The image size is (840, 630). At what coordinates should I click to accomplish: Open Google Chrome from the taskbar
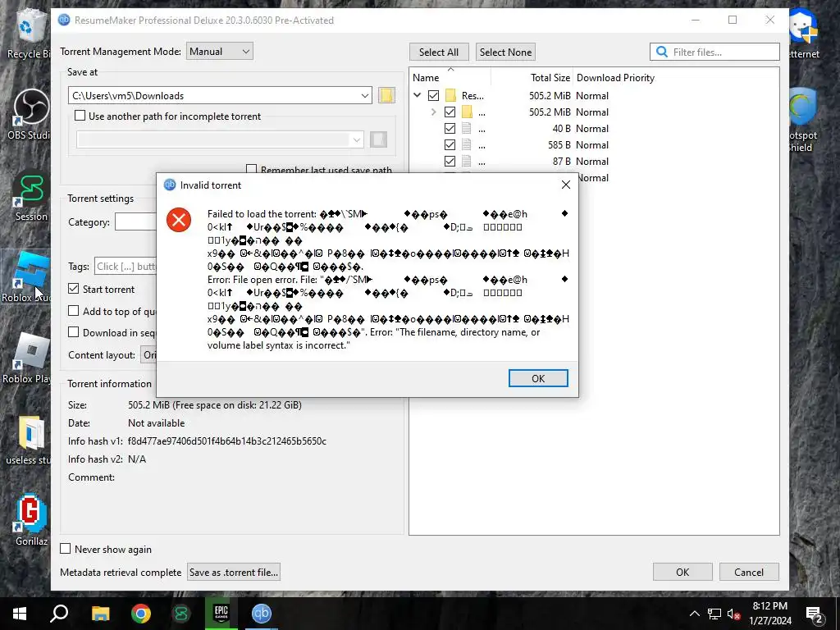pyautogui.click(x=141, y=614)
